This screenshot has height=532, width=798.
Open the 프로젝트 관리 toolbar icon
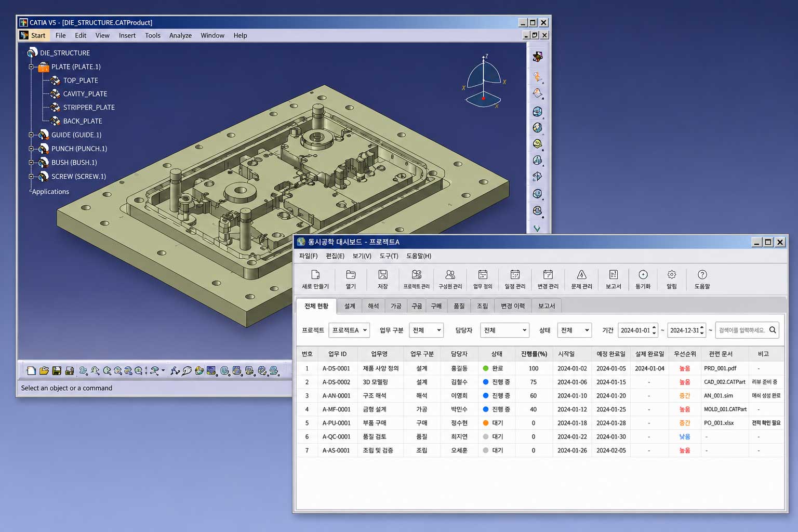417,274
